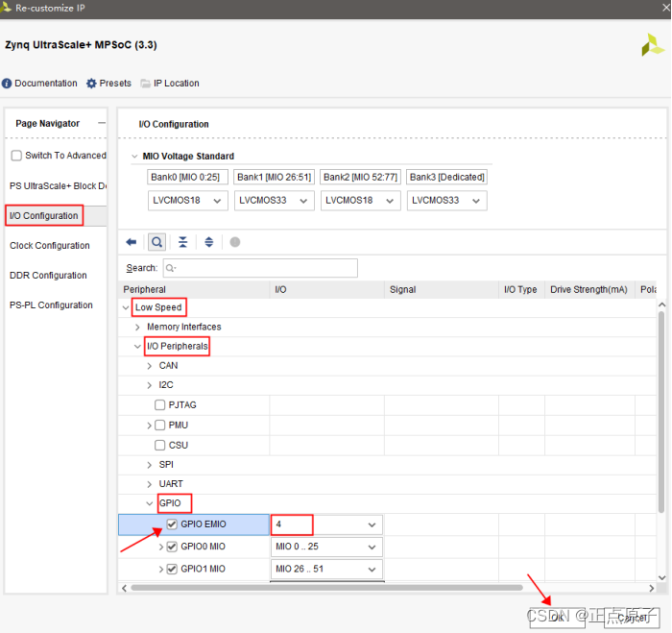This screenshot has width=672, height=633.
Task: Open PS-PL Configuration page
Action: tap(51, 304)
